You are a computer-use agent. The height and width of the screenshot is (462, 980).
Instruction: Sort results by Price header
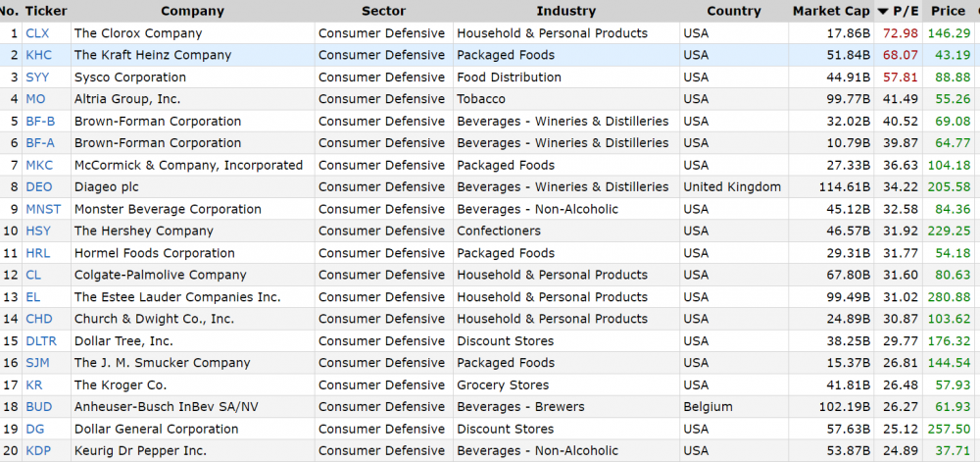pyautogui.click(x=948, y=11)
